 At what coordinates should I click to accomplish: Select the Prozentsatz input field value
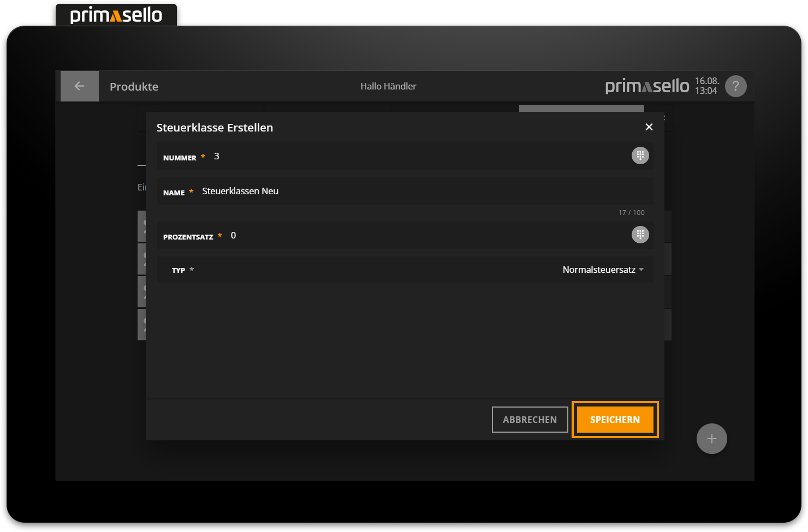[415, 236]
